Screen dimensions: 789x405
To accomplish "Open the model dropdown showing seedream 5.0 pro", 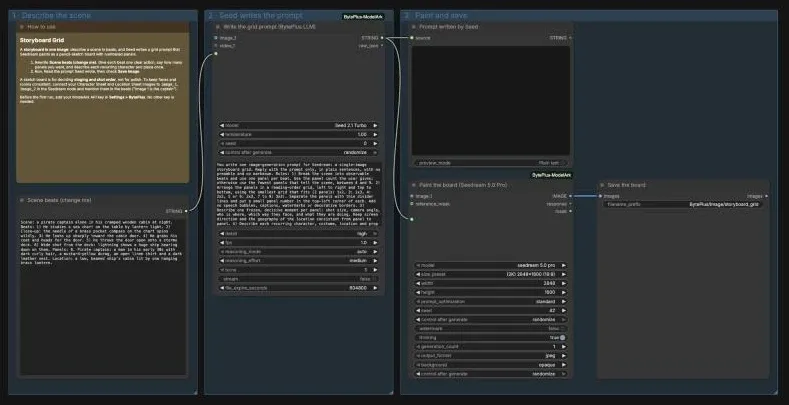I will [x=491, y=265].
